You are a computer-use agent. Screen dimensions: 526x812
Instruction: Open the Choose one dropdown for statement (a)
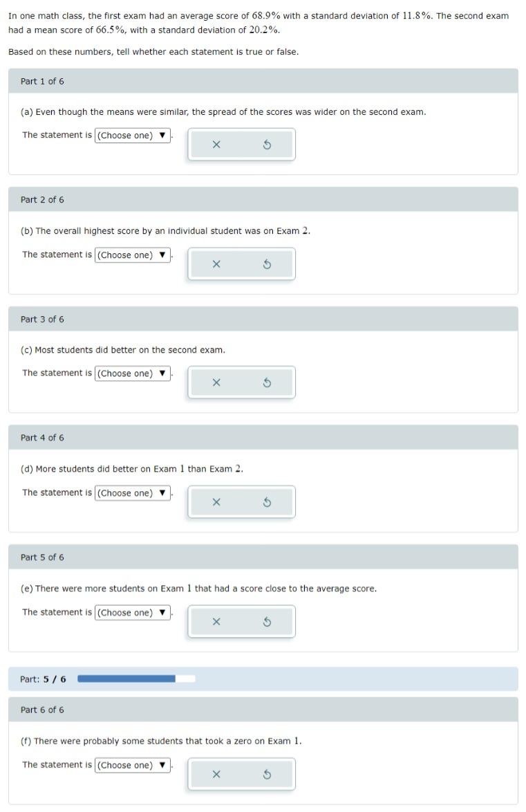pyautogui.click(x=131, y=135)
